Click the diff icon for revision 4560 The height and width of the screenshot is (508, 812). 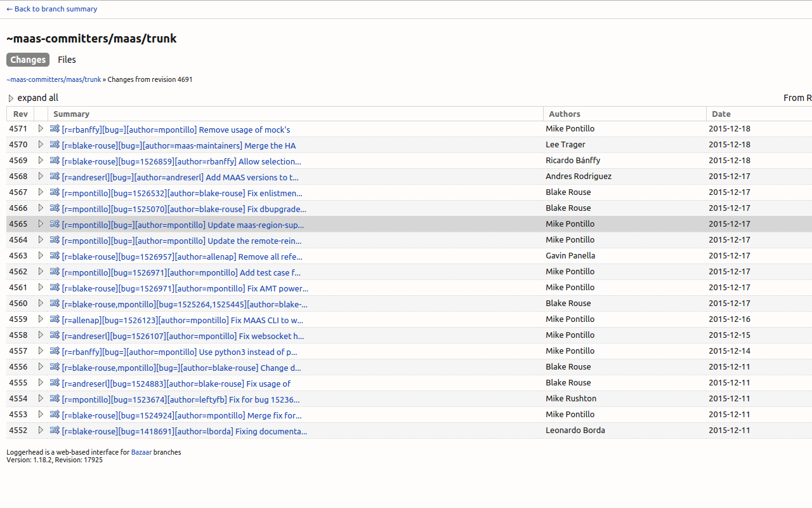point(55,303)
